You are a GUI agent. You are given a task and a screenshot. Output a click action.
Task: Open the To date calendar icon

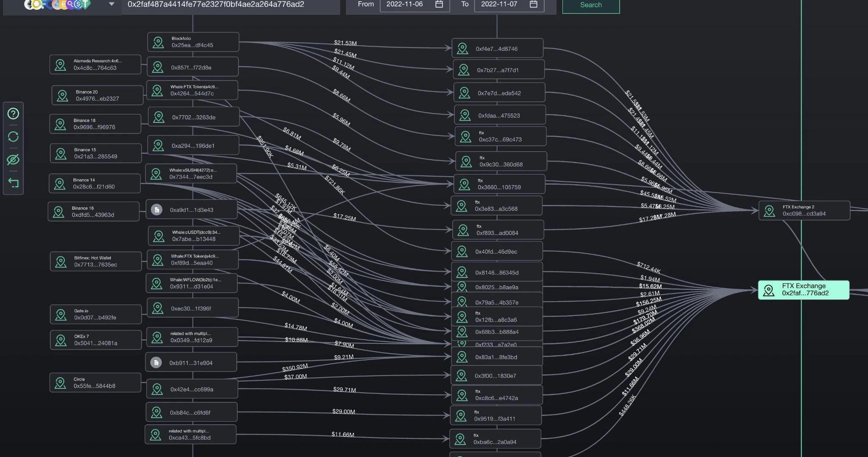click(534, 4)
